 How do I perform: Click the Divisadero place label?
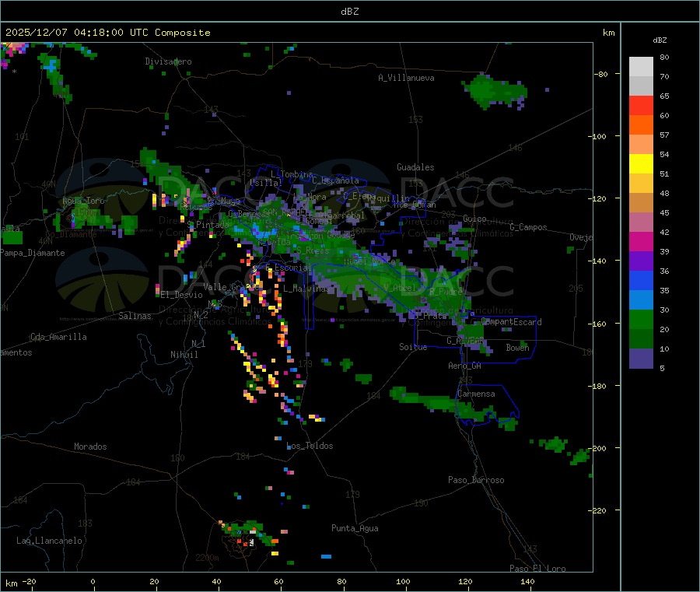[x=168, y=61]
